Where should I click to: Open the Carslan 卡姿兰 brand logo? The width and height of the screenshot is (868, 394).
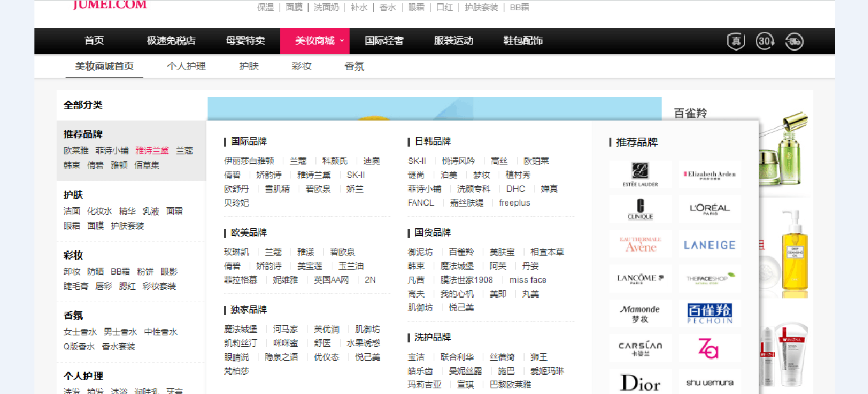pos(640,348)
